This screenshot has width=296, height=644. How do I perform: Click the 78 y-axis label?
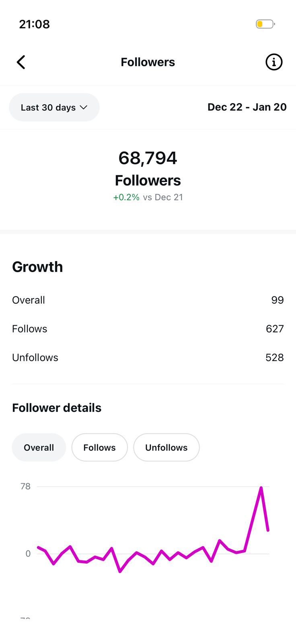(25, 487)
